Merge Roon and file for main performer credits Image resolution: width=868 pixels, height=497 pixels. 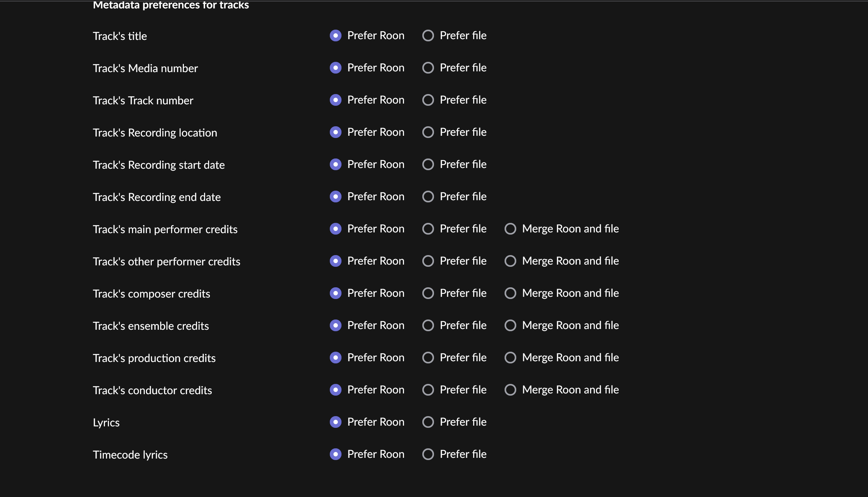click(x=510, y=229)
